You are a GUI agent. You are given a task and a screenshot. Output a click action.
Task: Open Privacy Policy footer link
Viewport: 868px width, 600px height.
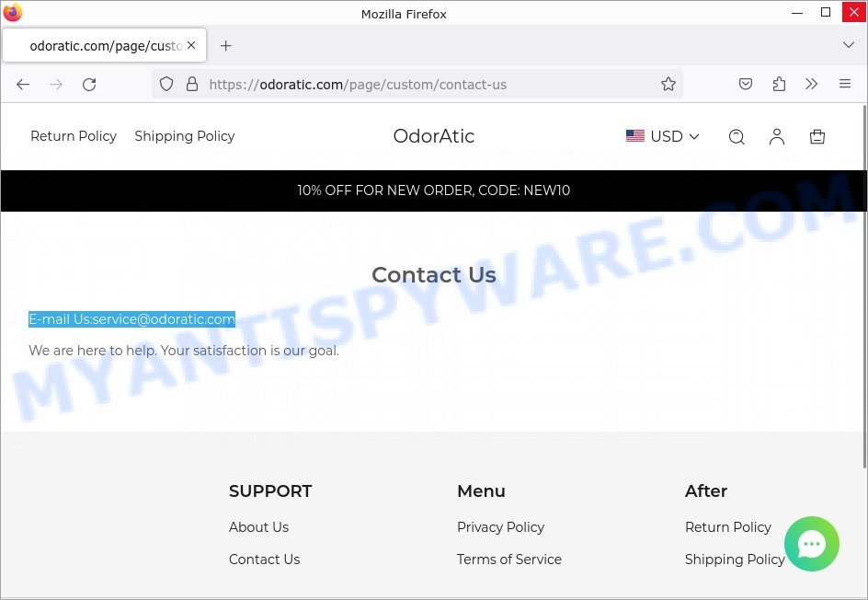[x=500, y=527]
